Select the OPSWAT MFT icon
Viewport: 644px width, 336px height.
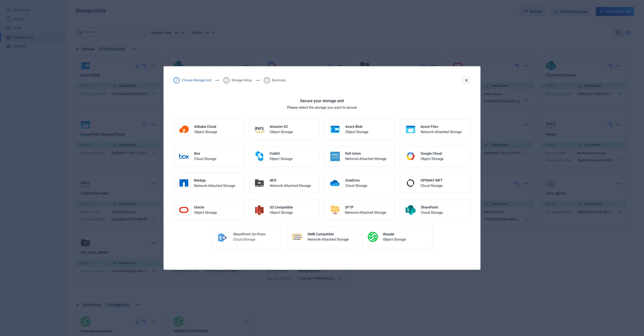411,183
